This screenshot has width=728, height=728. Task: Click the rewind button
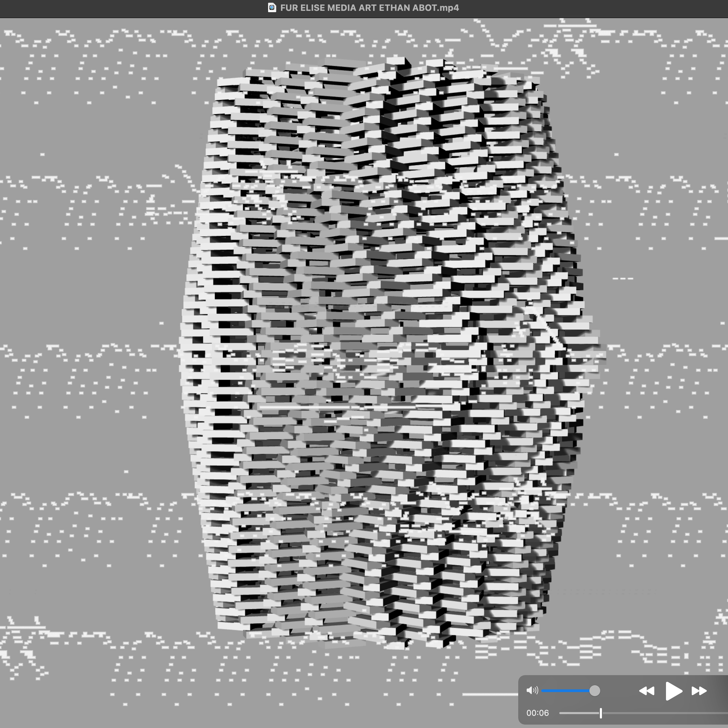(647, 691)
